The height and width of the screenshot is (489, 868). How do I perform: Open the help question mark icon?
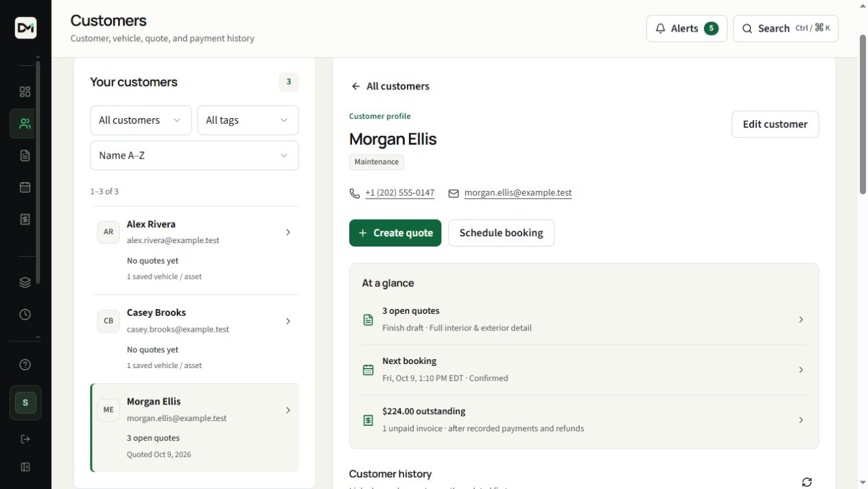tap(25, 365)
